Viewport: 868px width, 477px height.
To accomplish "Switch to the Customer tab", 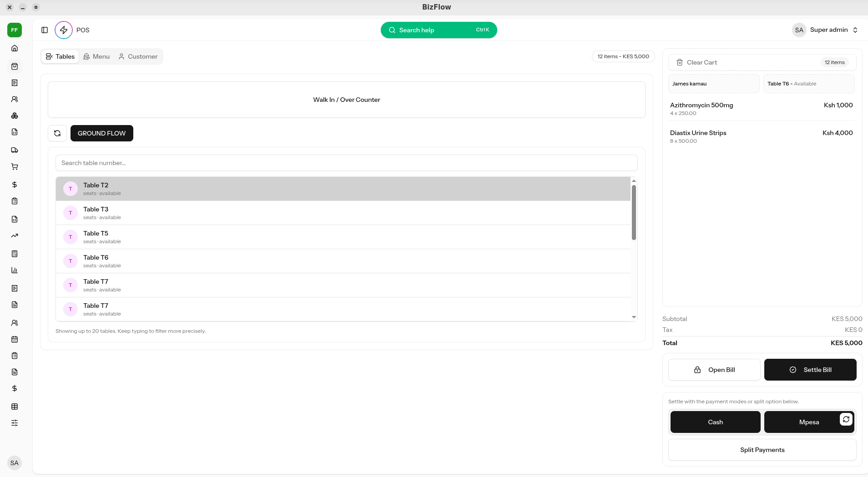I will pyautogui.click(x=138, y=56).
